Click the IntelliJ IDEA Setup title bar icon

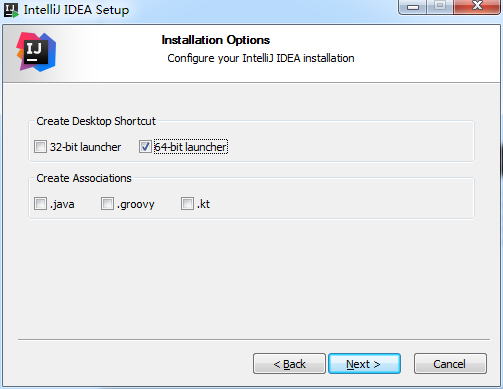point(11,10)
